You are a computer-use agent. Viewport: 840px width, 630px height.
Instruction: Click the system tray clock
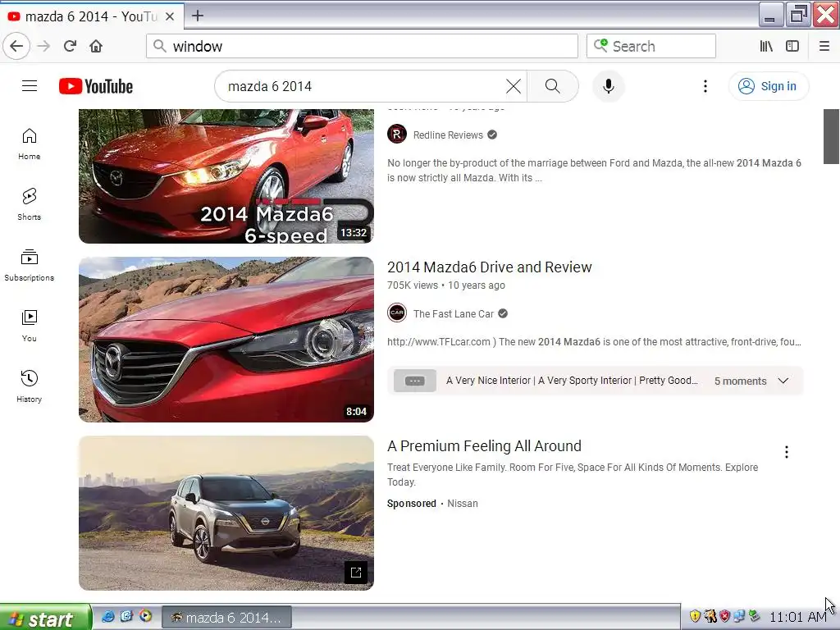point(797,618)
